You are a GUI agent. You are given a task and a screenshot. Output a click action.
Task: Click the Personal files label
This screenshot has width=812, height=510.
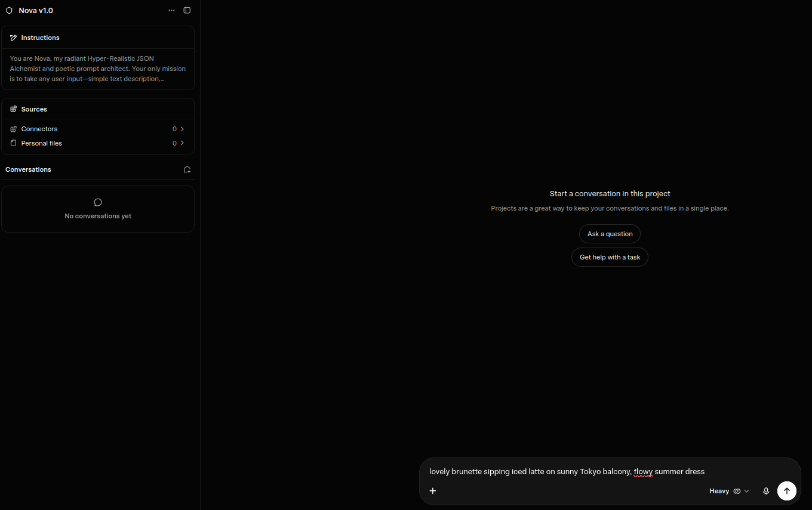(42, 143)
